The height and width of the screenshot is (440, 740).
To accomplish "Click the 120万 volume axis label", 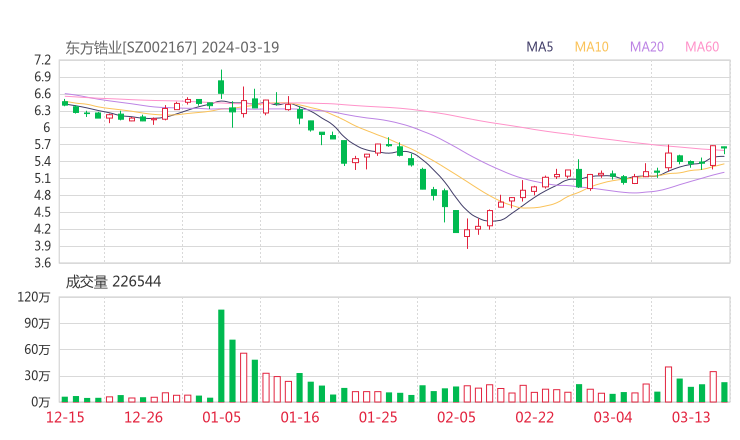I will [34, 297].
